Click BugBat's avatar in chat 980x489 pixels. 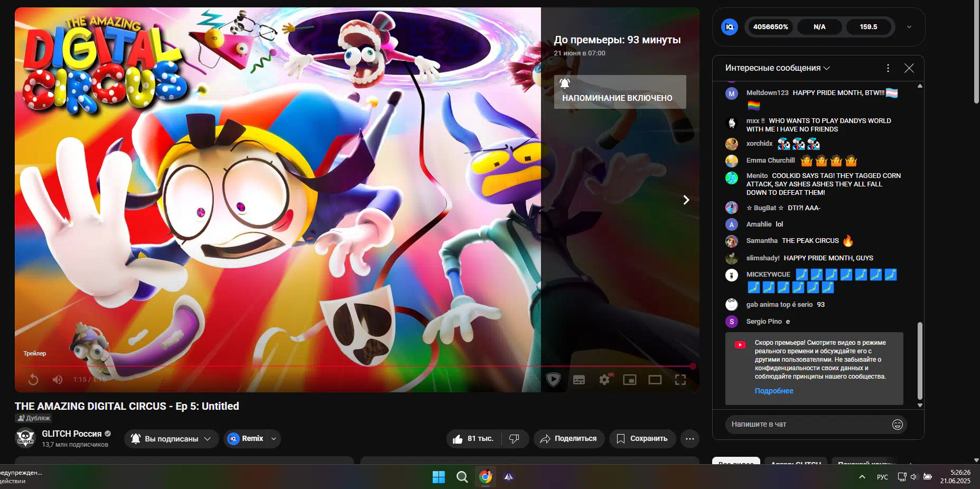[x=732, y=208]
